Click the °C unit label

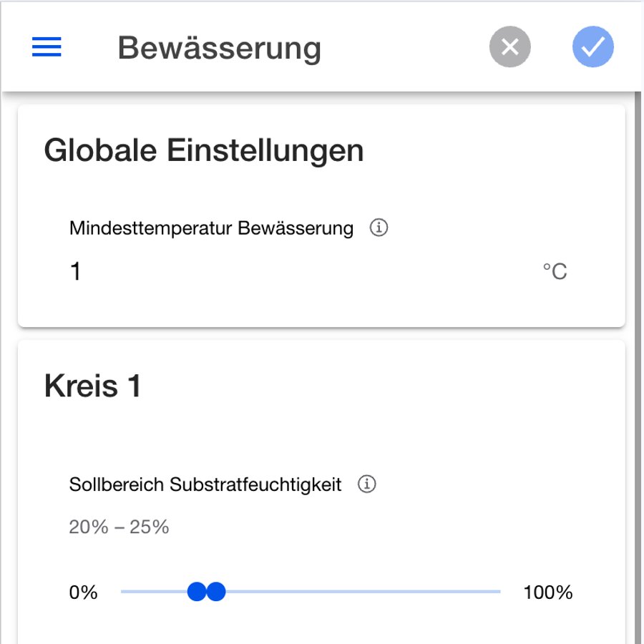(555, 270)
